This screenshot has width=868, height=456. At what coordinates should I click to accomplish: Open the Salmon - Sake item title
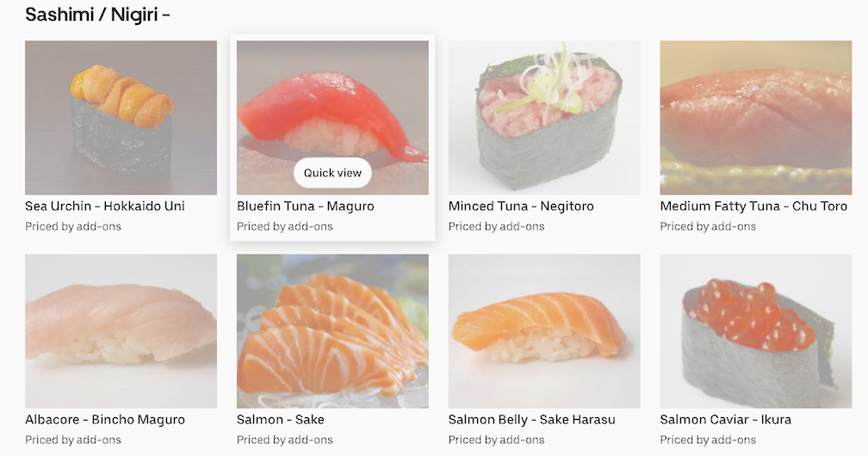tap(280, 420)
